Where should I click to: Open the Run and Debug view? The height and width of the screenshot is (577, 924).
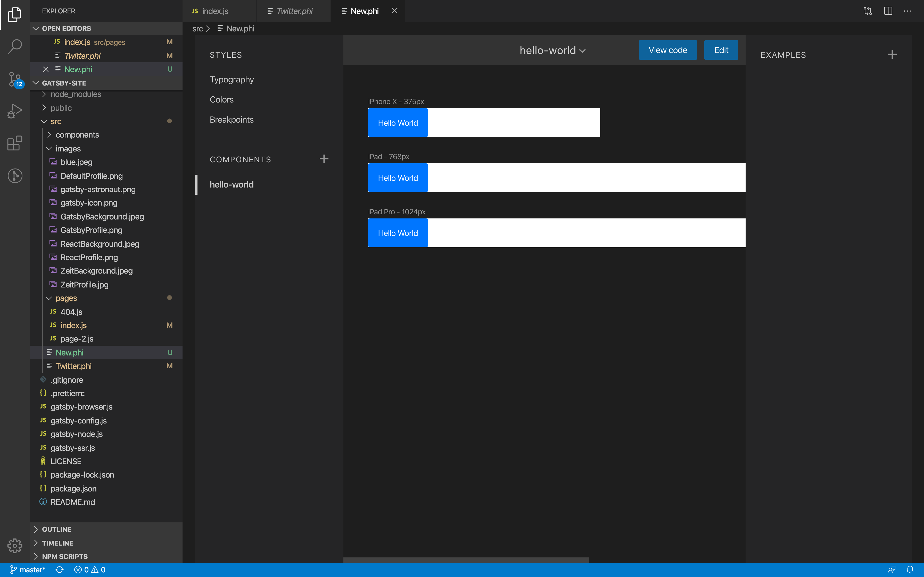click(15, 111)
